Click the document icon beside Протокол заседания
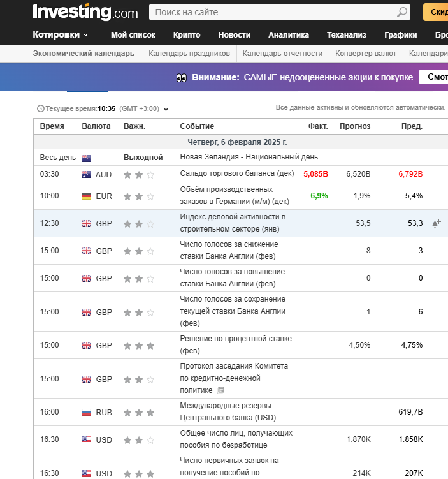Viewport: 448px width, 479px height. point(220,390)
